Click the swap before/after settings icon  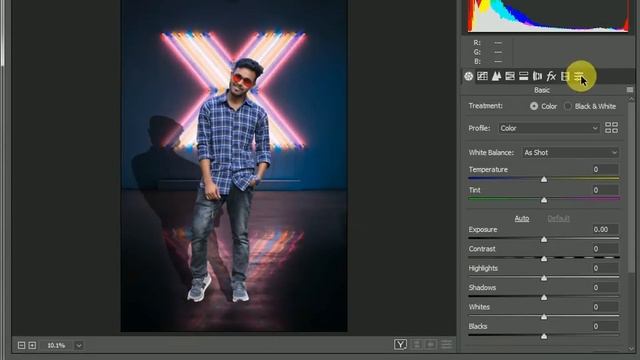click(x=416, y=344)
